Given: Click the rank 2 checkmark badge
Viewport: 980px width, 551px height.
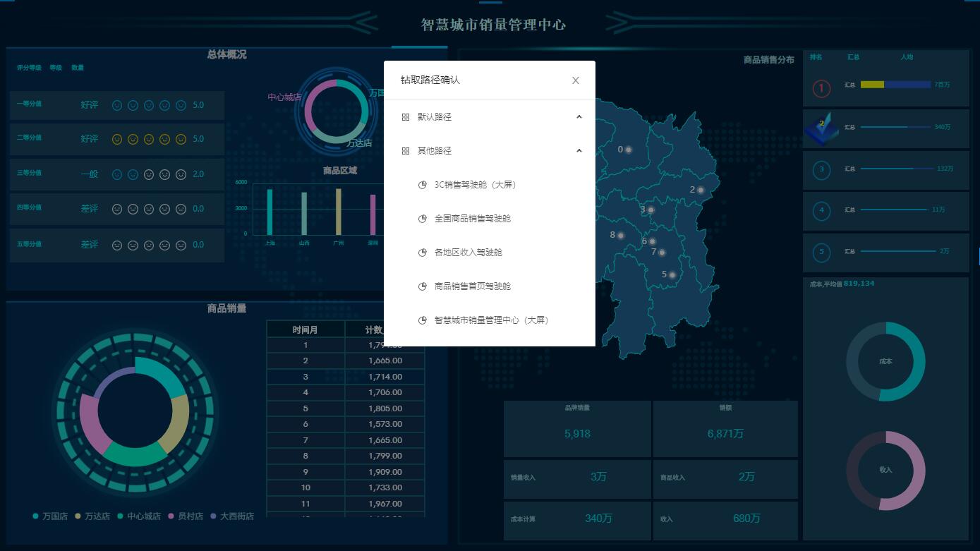Looking at the screenshot, I should (821, 127).
